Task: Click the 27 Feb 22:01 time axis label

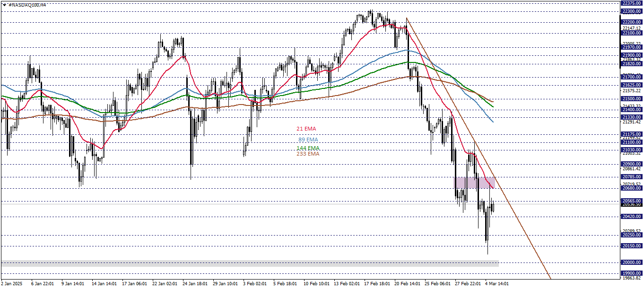Action: click(468, 284)
